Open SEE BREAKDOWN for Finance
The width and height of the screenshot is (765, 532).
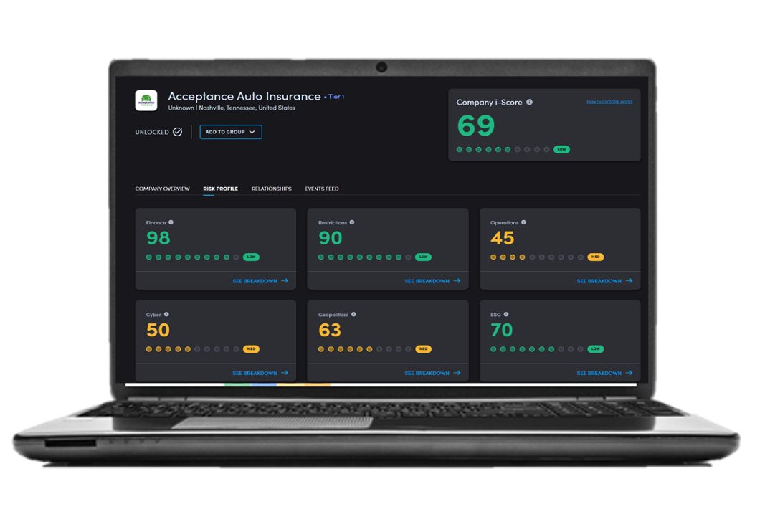254,281
